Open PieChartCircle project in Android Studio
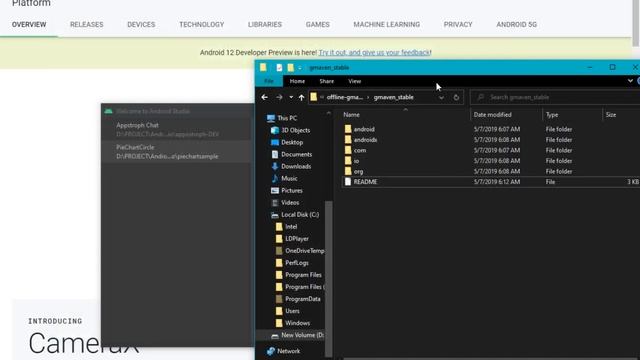Viewport: 640px width, 360px height. click(176, 151)
